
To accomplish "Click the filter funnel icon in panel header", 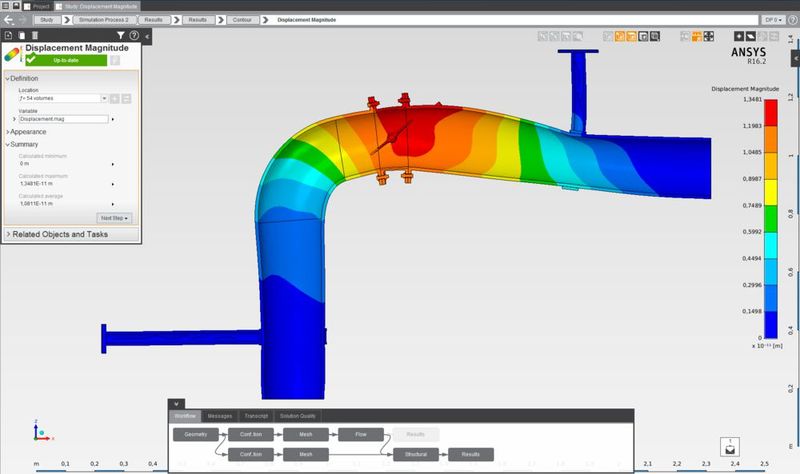I will [121, 35].
